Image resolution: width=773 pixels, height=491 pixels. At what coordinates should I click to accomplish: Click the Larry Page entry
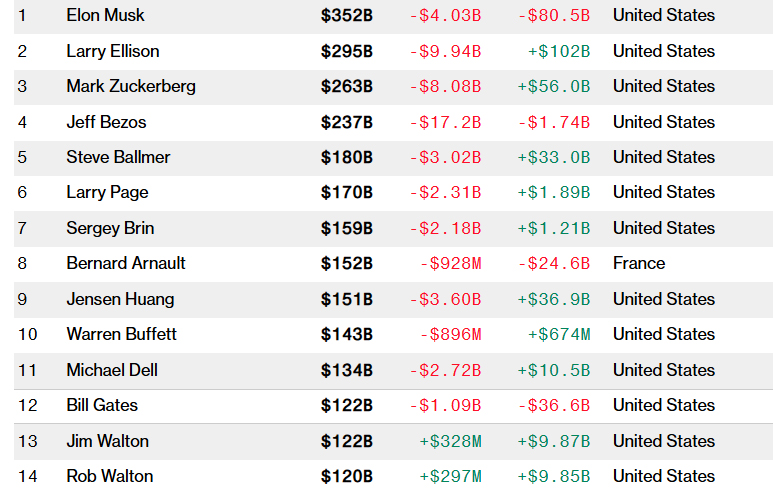click(107, 192)
